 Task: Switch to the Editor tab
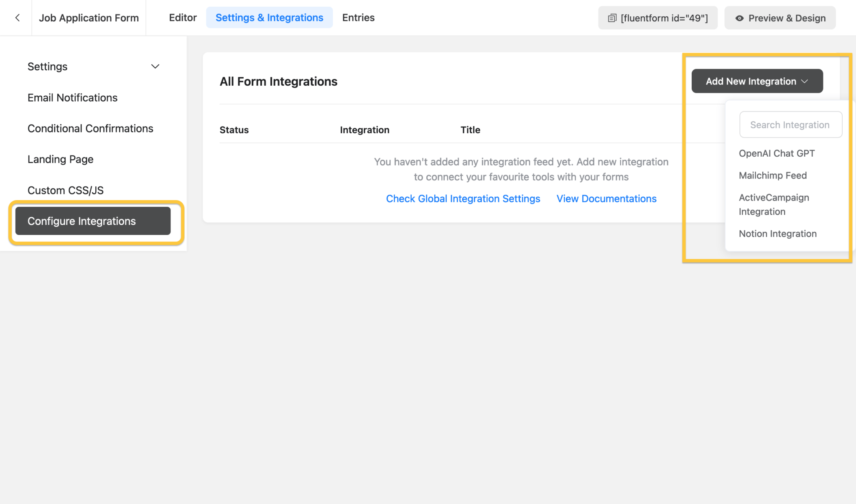(183, 18)
